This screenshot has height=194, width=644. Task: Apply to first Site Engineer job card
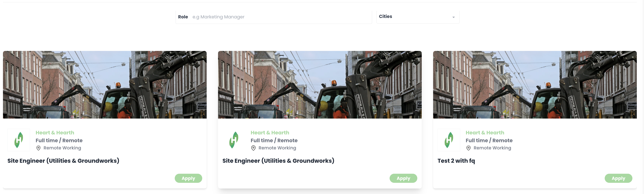click(x=188, y=178)
